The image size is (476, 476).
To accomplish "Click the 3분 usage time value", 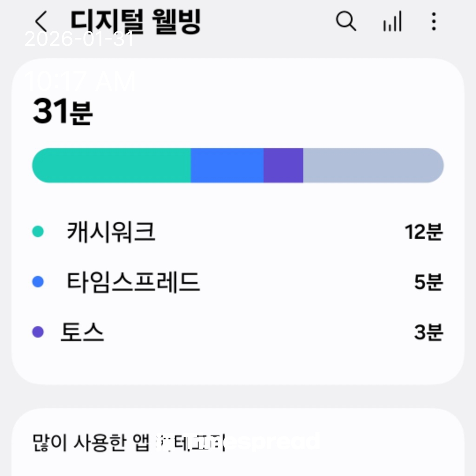I will tap(428, 332).
